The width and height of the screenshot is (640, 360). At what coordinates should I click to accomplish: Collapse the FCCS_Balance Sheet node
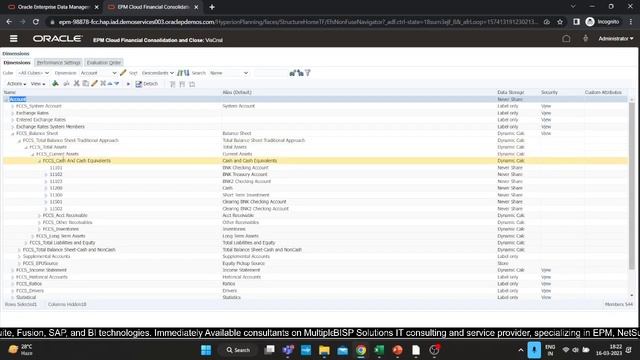[x=13, y=133]
